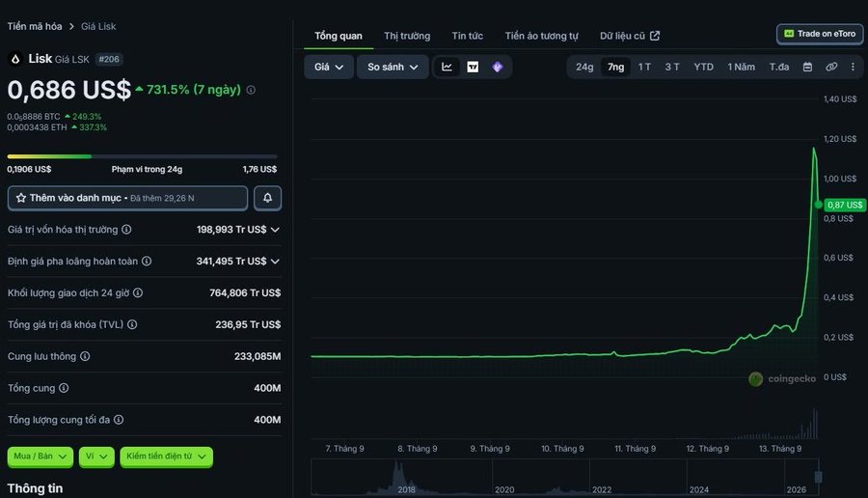
Task: Open the calendar date range icon
Action: (x=807, y=67)
